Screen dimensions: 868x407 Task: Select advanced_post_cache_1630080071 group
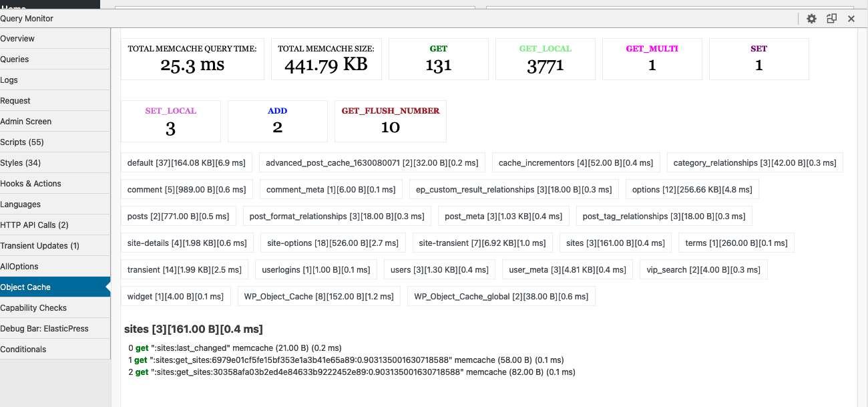point(373,162)
